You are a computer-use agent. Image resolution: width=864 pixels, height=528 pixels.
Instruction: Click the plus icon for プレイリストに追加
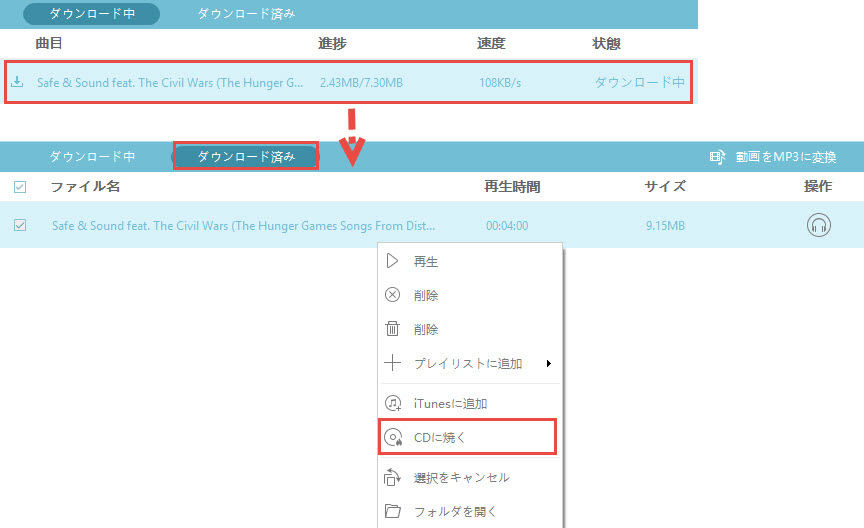click(x=392, y=363)
